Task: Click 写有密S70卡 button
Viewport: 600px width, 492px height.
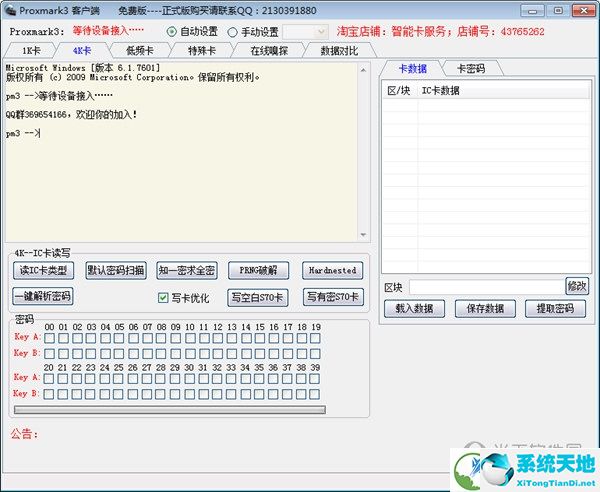Action: point(333,297)
